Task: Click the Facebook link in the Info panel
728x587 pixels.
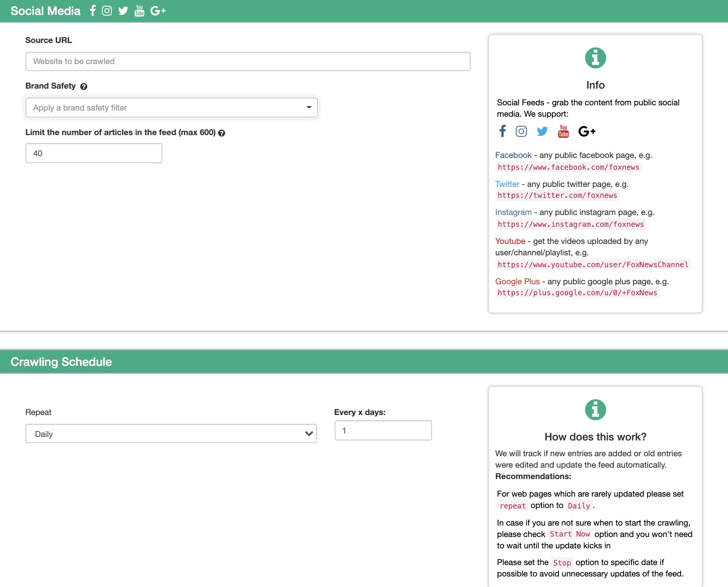Action: tap(513, 155)
